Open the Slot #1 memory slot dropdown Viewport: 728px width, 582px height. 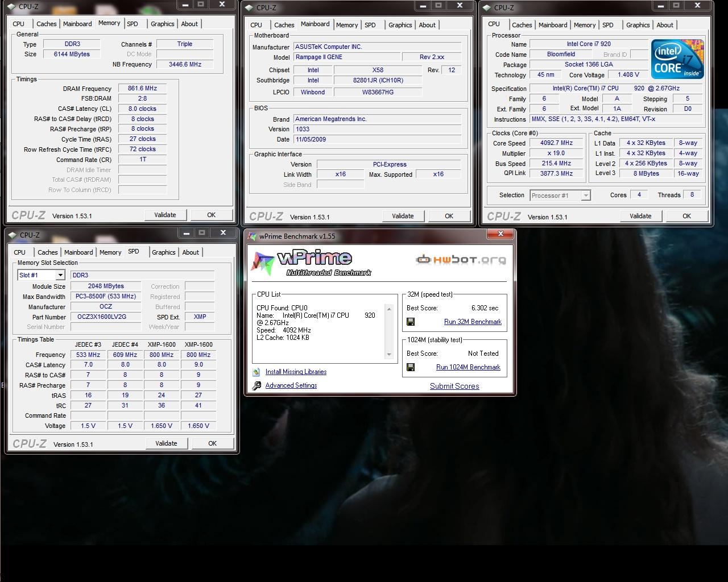60,275
